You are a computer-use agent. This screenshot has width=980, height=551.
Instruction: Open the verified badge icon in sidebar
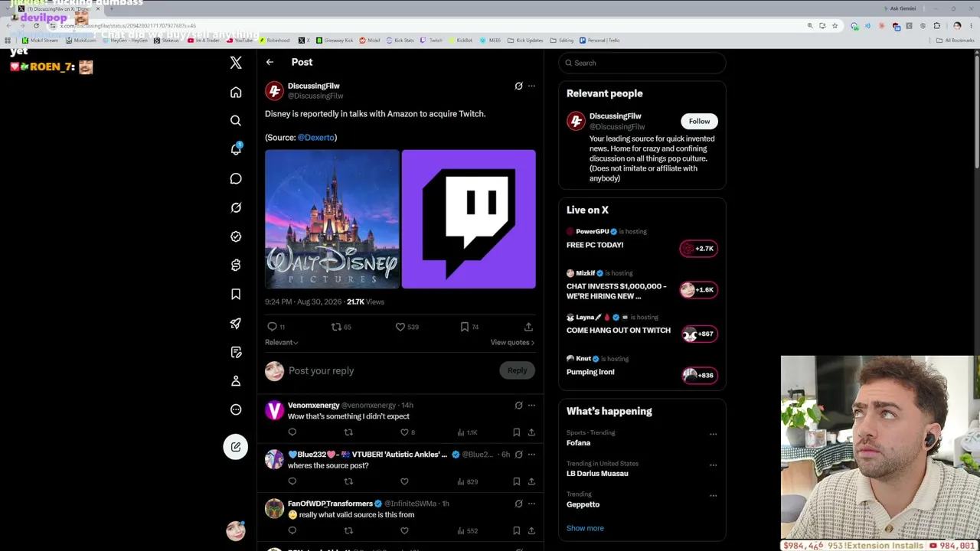click(236, 236)
